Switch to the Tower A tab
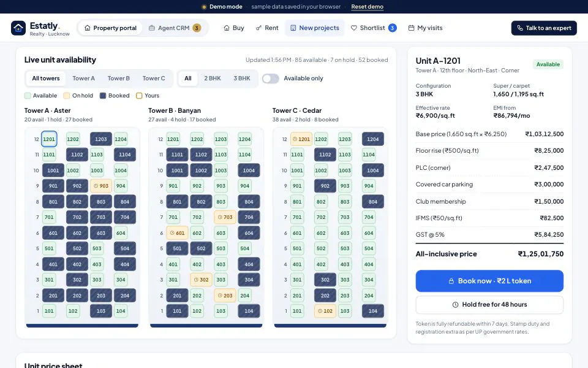 point(84,79)
